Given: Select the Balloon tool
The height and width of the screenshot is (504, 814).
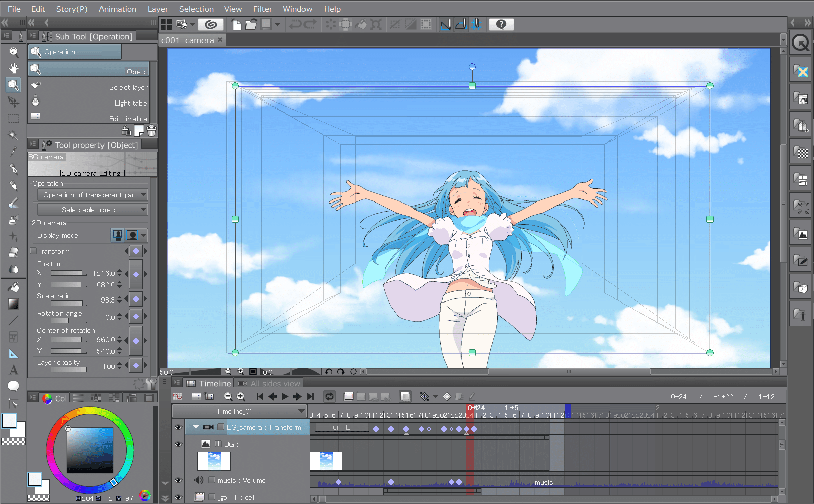Looking at the screenshot, I should coord(14,386).
